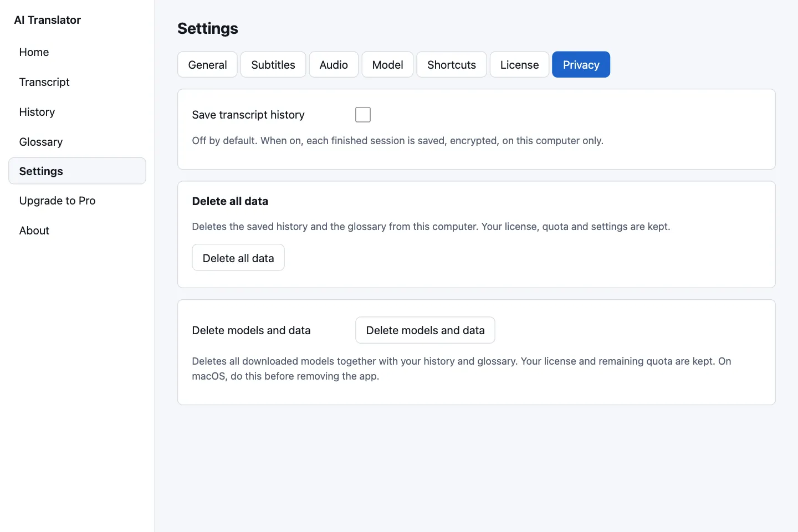This screenshot has width=798, height=532.
Task: View the License tab
Action: pyautogui.click(x=519, y=65)
